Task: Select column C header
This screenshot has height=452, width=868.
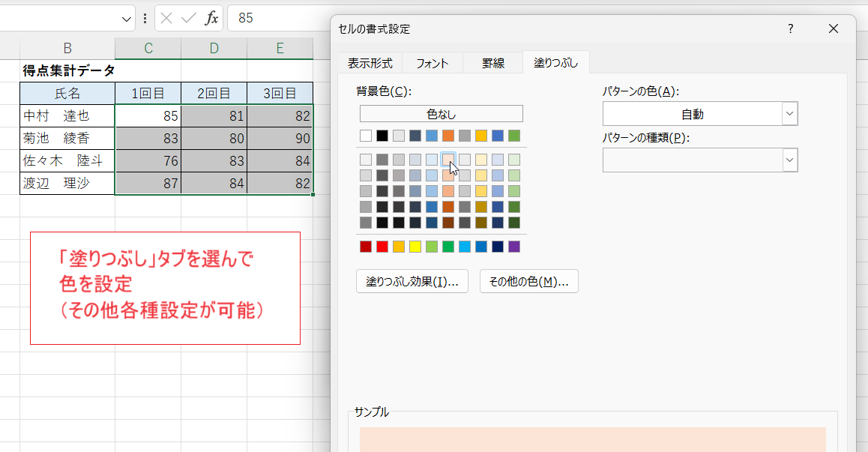Action: click(x=148, y=48)
